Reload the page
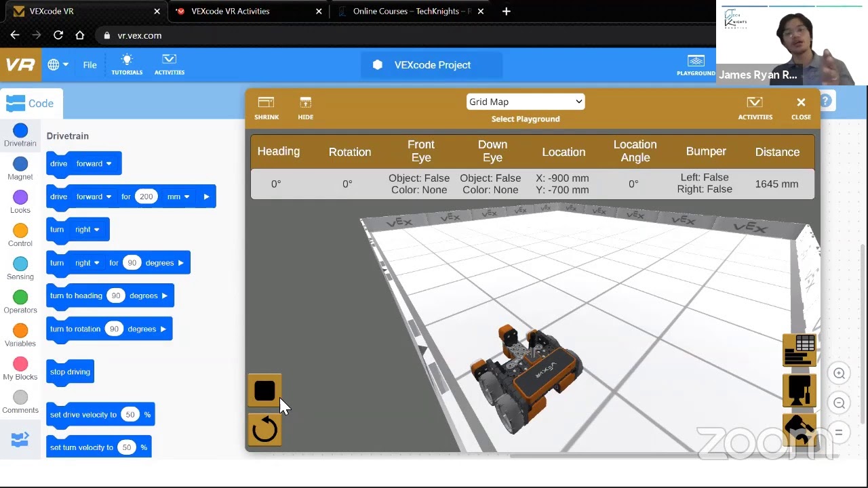 [x=58, y=35]
